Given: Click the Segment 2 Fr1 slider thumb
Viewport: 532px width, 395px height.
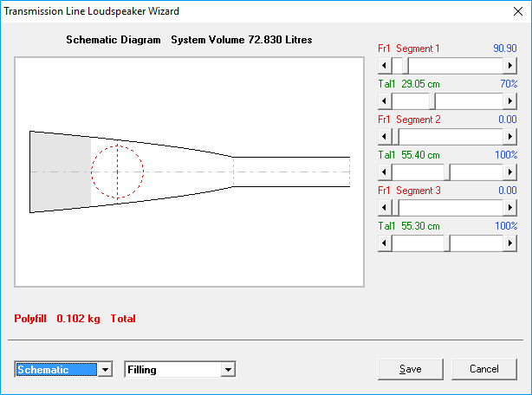Looking at the screenshot, I should tap(395, 137).
